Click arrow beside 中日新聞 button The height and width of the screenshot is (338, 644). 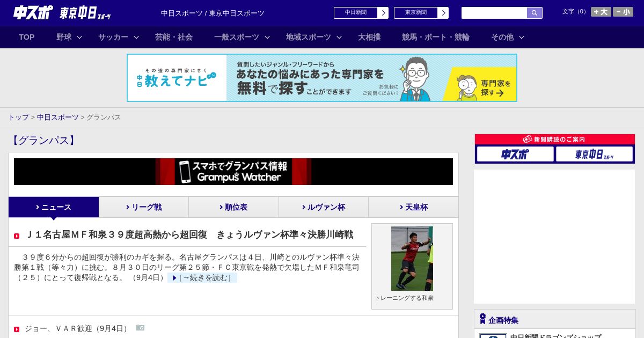coord(383,13)
